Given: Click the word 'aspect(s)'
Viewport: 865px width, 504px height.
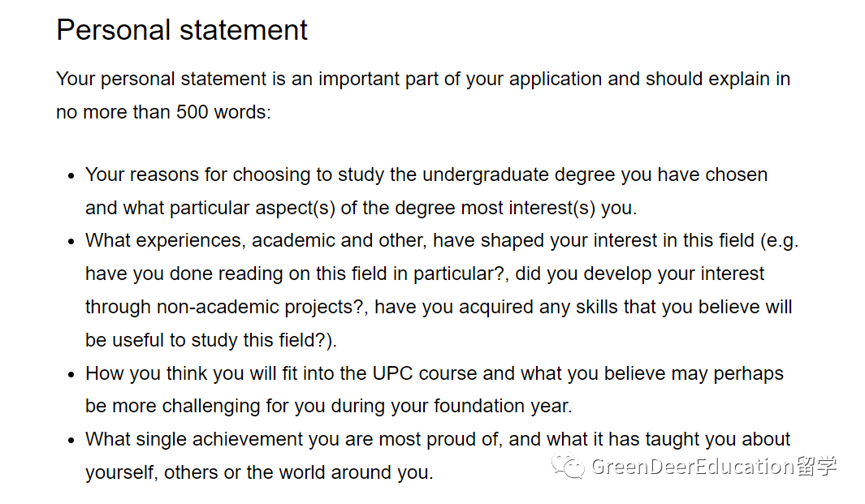Looking at the screenshot, I should (x=294, y=208).
